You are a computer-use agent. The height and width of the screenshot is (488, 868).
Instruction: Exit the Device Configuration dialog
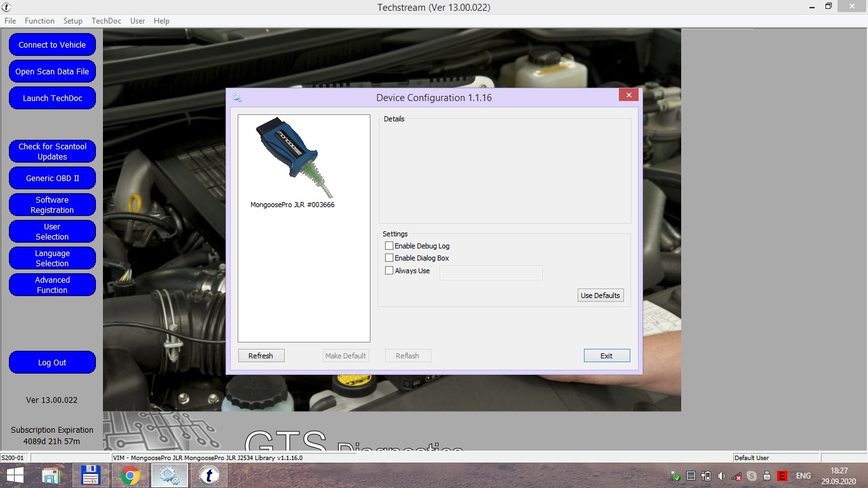[x=607, y=356]
